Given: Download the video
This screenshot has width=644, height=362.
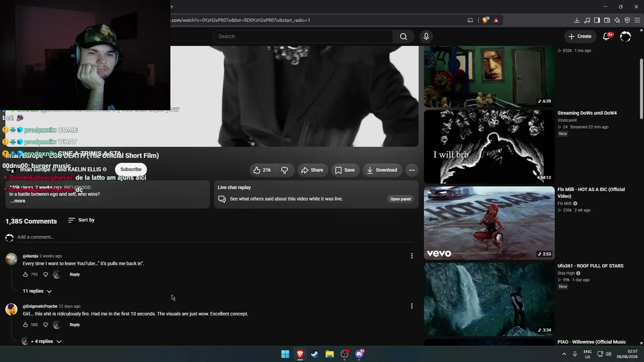Looking at the screenshot, I should (382, 170).
